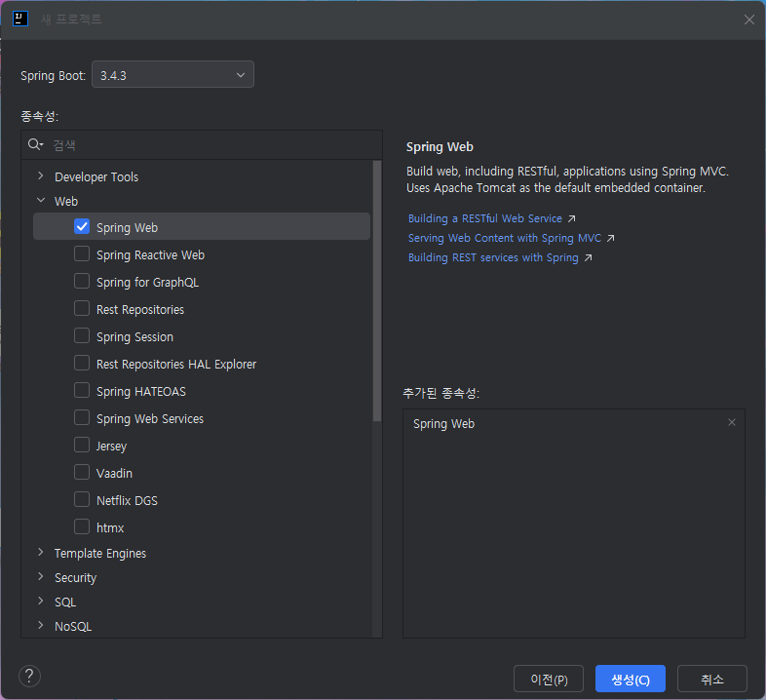Click the Spring Reactive Web label
This screenshot has width=766, height=700.
[150, 255]
